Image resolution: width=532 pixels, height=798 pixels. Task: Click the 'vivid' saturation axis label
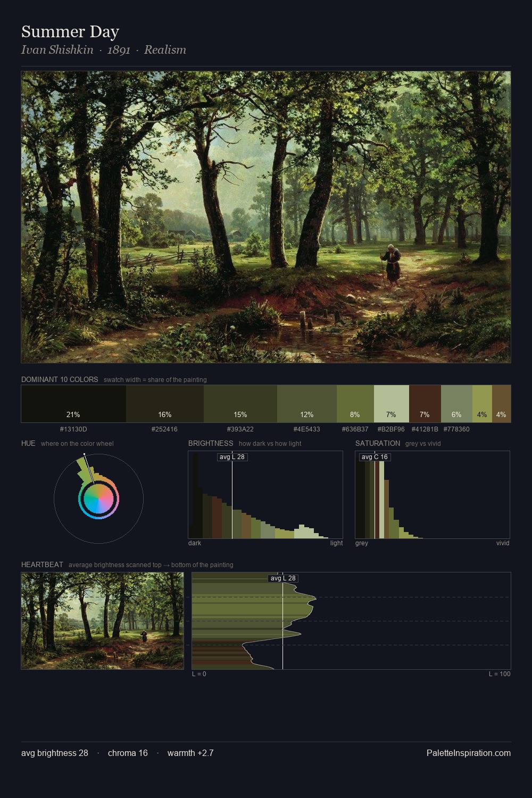503,543
